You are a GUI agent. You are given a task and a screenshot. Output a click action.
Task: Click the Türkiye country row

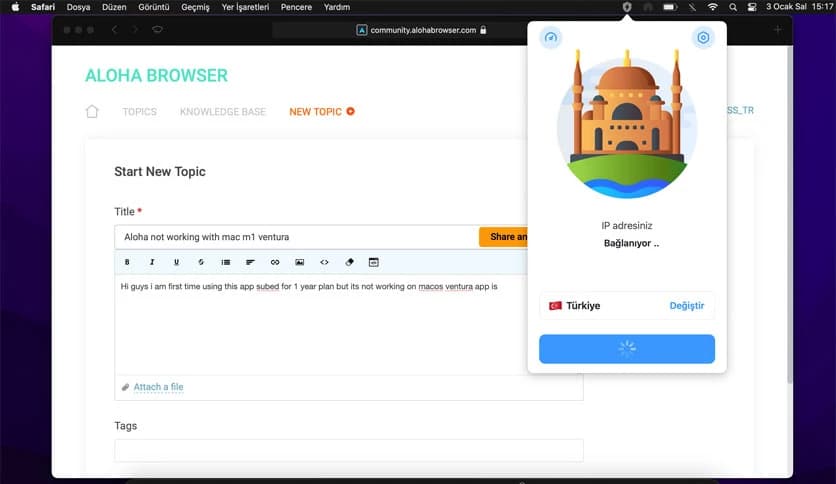pyautogui.click(x=627, y=305)
